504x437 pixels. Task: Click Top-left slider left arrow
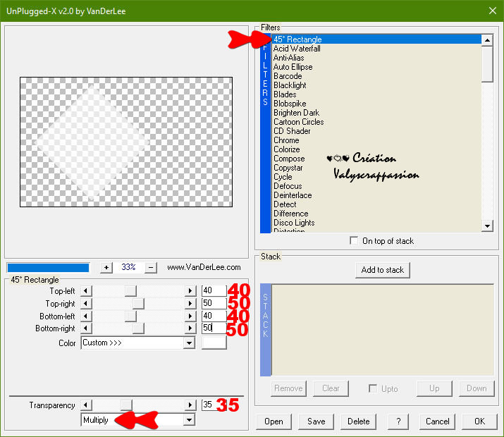click(85, 290)
